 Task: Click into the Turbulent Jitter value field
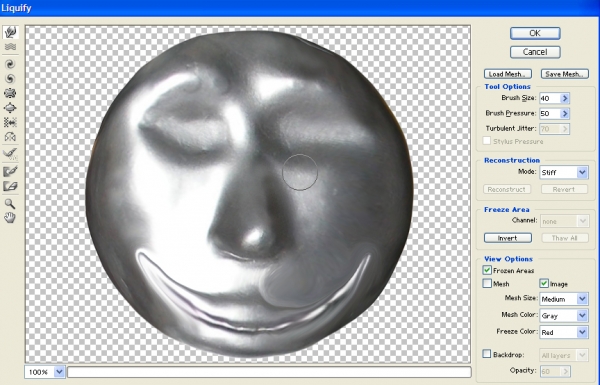tap(550, 129)
